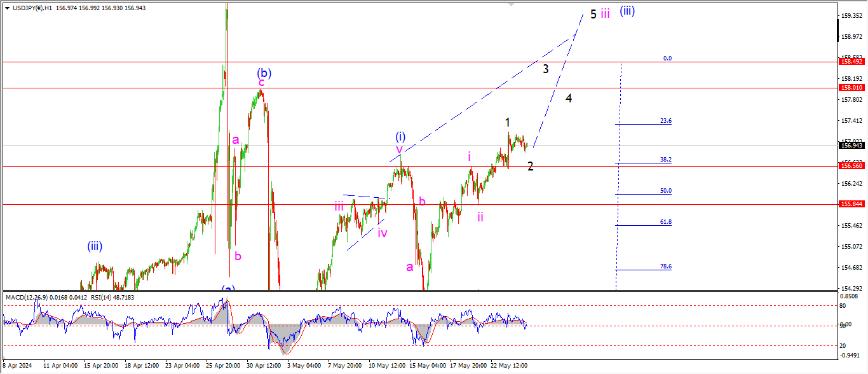Click the 61.8 Fibonacci level label
This screenshot has width=868, height=374.
click(666, 222)
